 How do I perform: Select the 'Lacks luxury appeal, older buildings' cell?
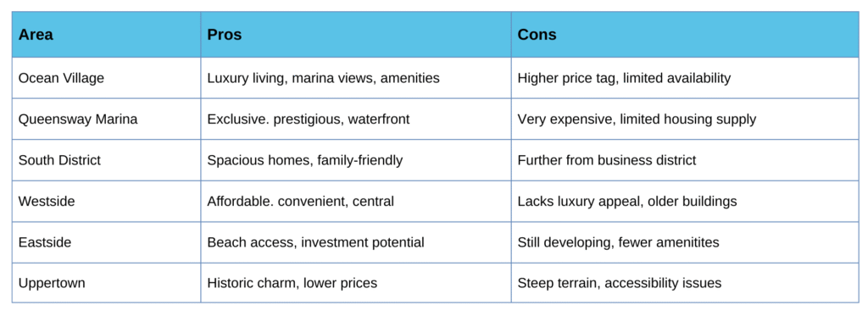(685, 201)
